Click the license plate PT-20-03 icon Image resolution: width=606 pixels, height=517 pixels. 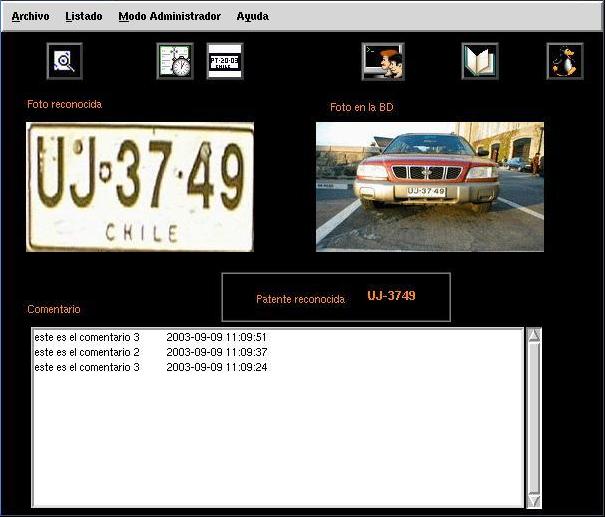pyautogui.click(x=225, y=61)
